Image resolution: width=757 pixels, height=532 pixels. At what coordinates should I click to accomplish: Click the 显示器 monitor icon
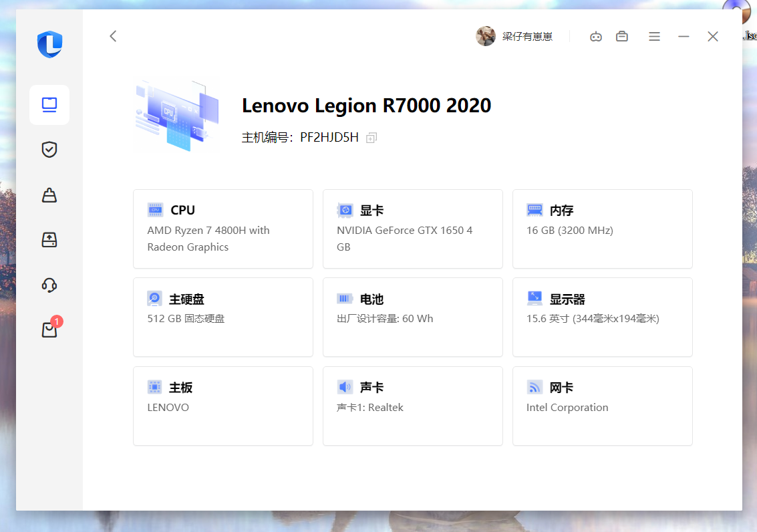tap(535, 298)
